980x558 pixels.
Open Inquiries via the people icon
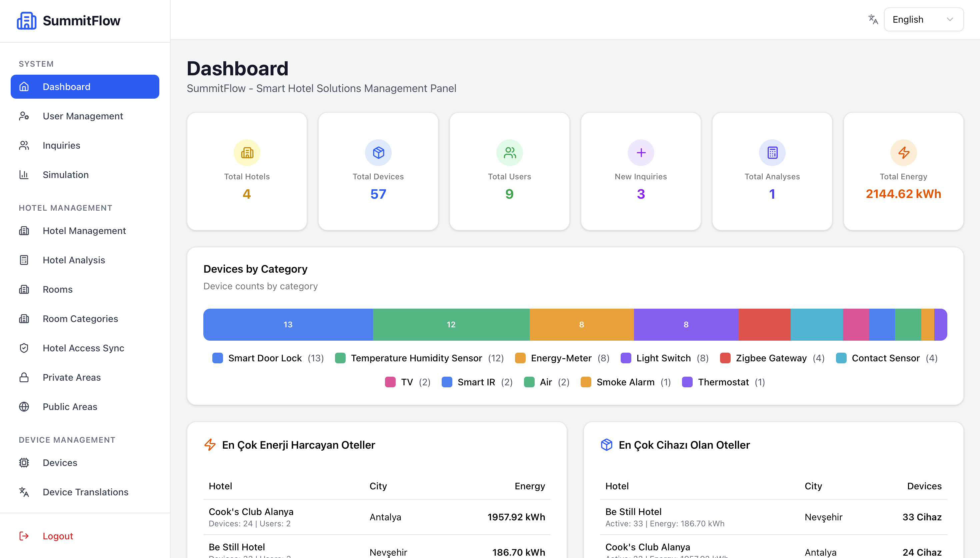(24, 145)
